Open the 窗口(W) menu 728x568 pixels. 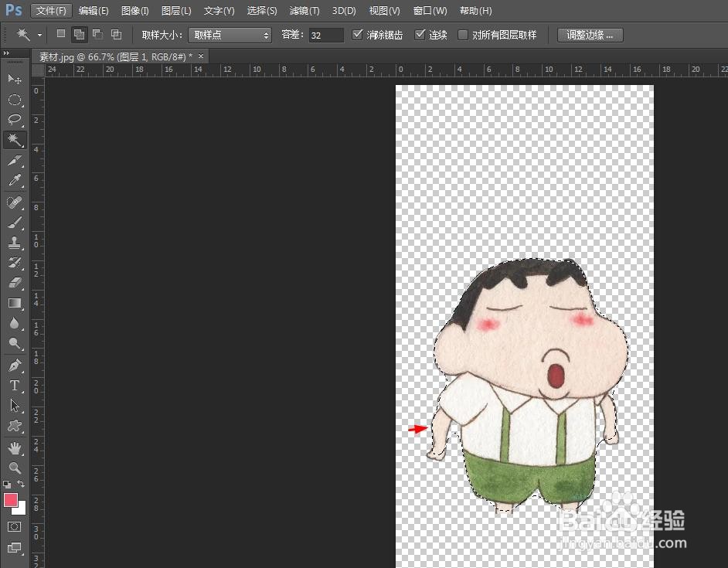pyautogui.click(x=430, y=11)
